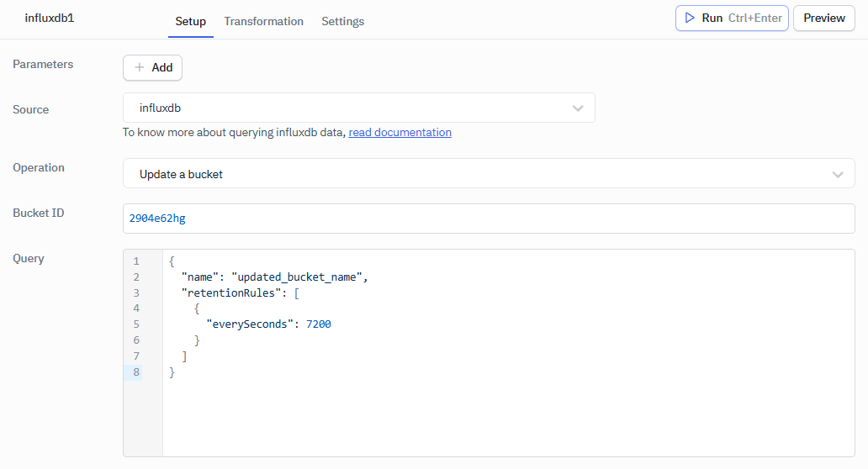868x469 pixels.
Task: Place cursor on "updated_bucket_name" string
Action: click(299, 277)
